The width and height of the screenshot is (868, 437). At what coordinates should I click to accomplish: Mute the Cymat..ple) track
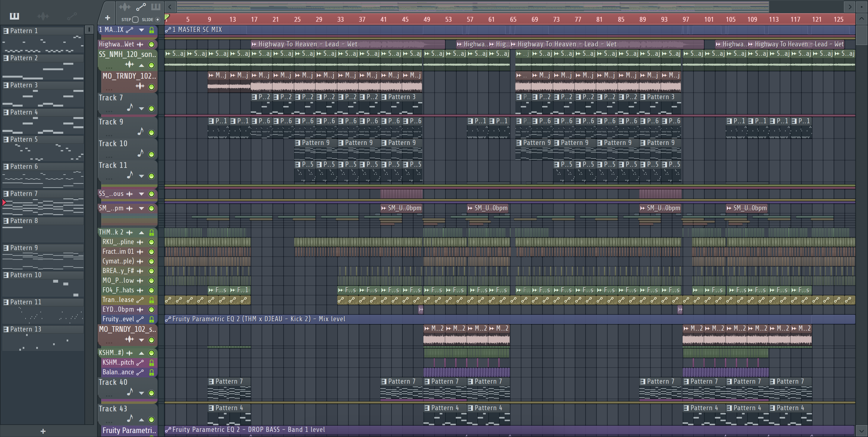(x=152, y=262)
